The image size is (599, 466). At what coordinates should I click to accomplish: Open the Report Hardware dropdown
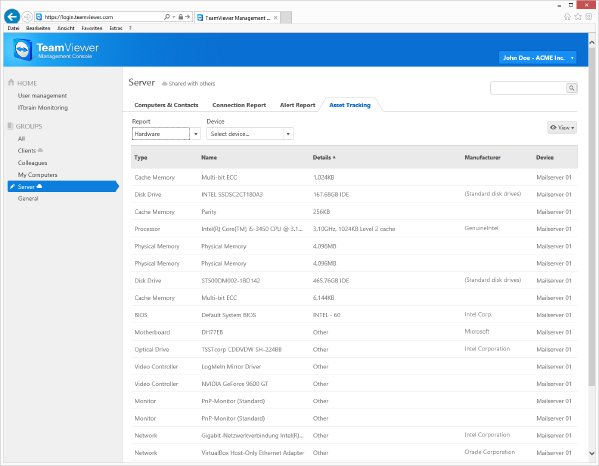(166, 134)
